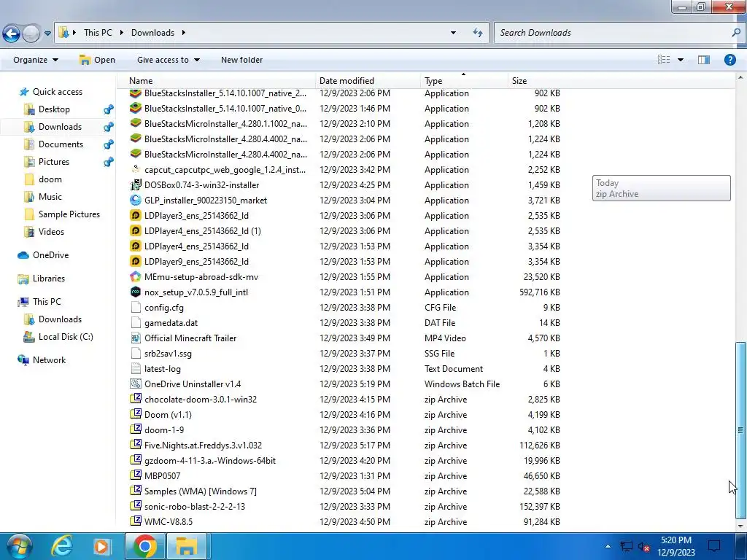
Task: Select the MEmu-setup-abroad-sdk-mv icon
Action: [x=136, y=276]
